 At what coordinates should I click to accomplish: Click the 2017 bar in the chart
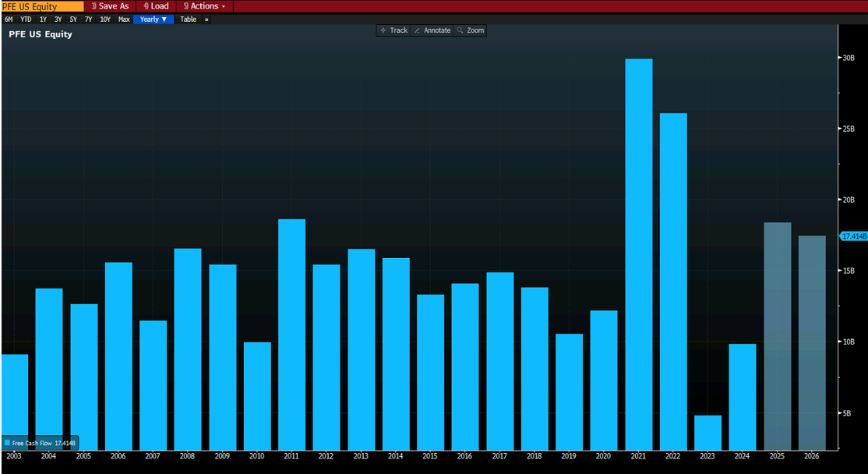(x=500, y=361)
